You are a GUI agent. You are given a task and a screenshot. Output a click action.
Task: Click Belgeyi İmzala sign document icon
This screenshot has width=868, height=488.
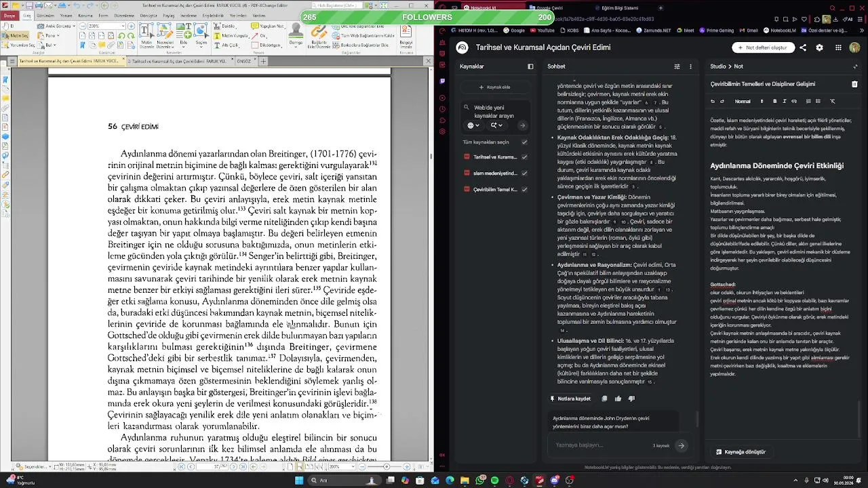click(x=406, y=35)
